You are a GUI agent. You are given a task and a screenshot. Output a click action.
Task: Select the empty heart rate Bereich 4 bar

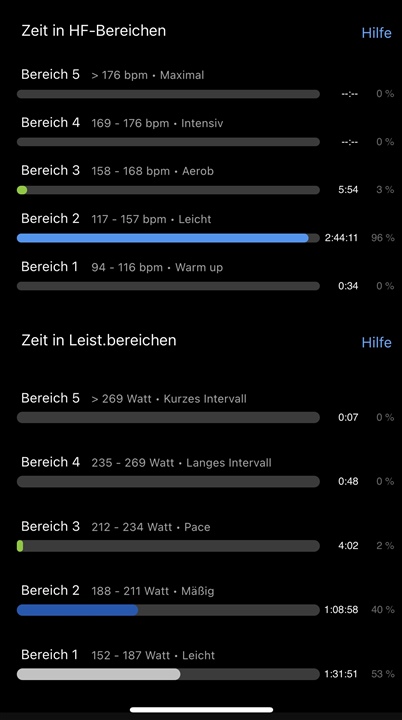(168, 142)
